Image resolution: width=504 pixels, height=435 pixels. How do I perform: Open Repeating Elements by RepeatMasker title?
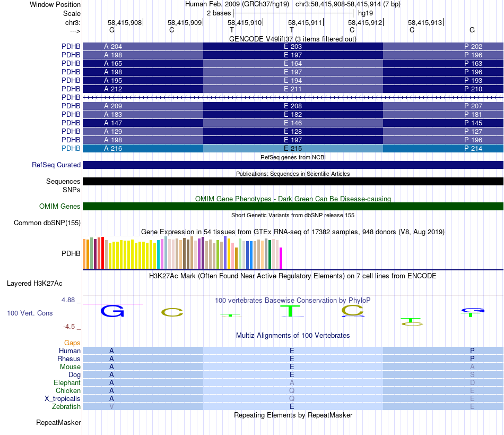[293, 415]
